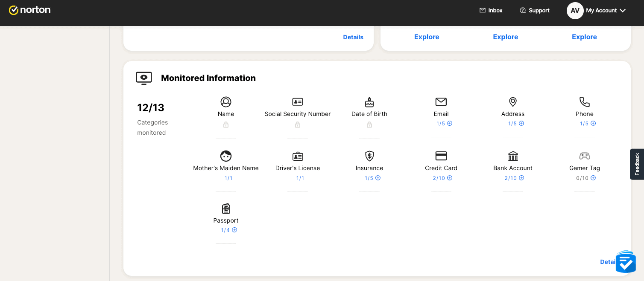
Task: Click the Gamer Tag label
Action: point(585,168)
